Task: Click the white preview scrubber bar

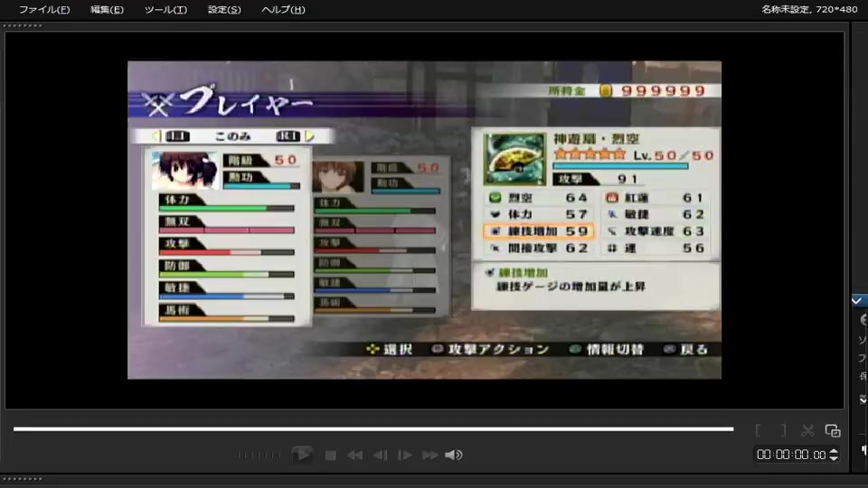Action: [x=373, y=428]
